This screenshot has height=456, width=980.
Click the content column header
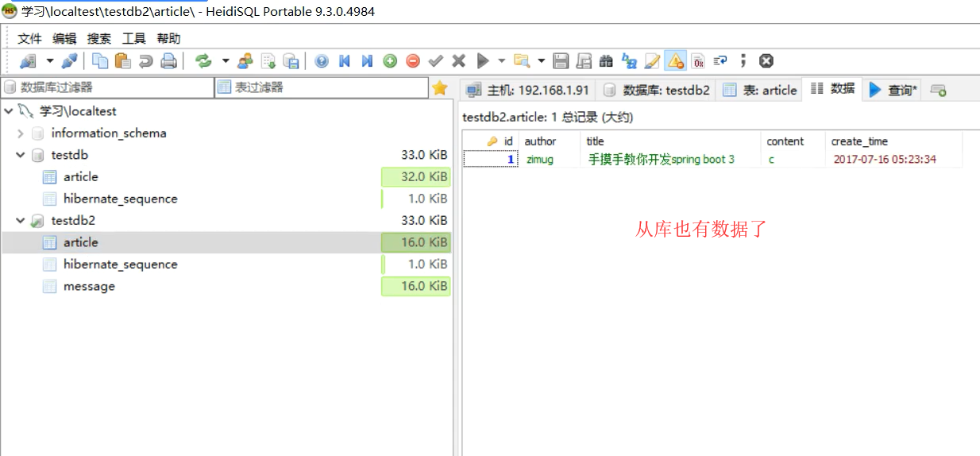794,141
